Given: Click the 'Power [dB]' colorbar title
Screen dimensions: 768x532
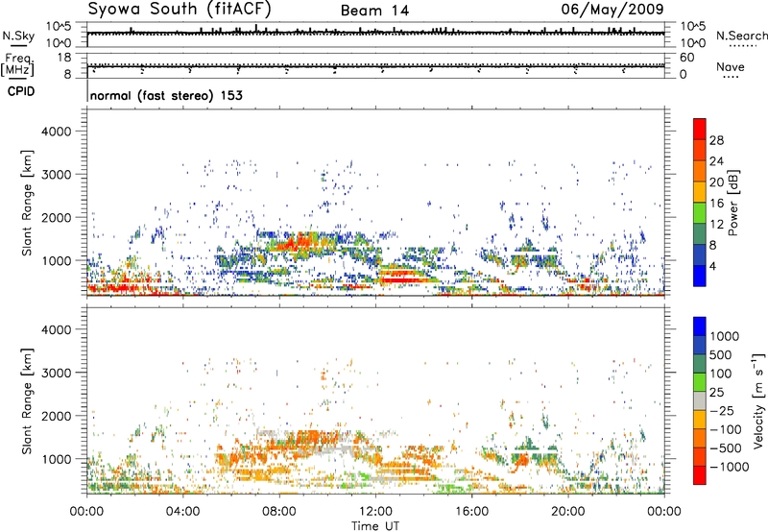Looking at the screenshot, I should 732,203.
